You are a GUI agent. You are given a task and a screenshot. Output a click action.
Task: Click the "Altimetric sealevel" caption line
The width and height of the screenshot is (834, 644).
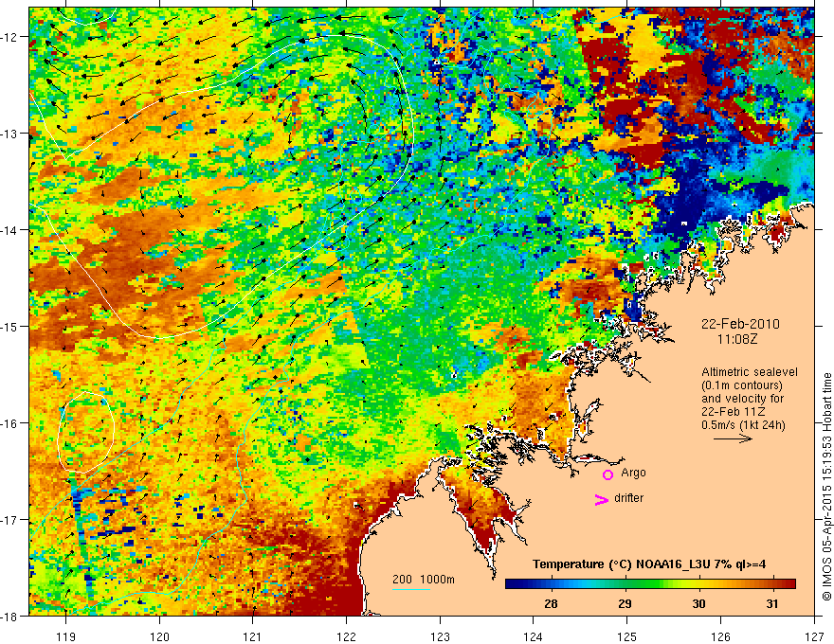[x=750, y=372]
